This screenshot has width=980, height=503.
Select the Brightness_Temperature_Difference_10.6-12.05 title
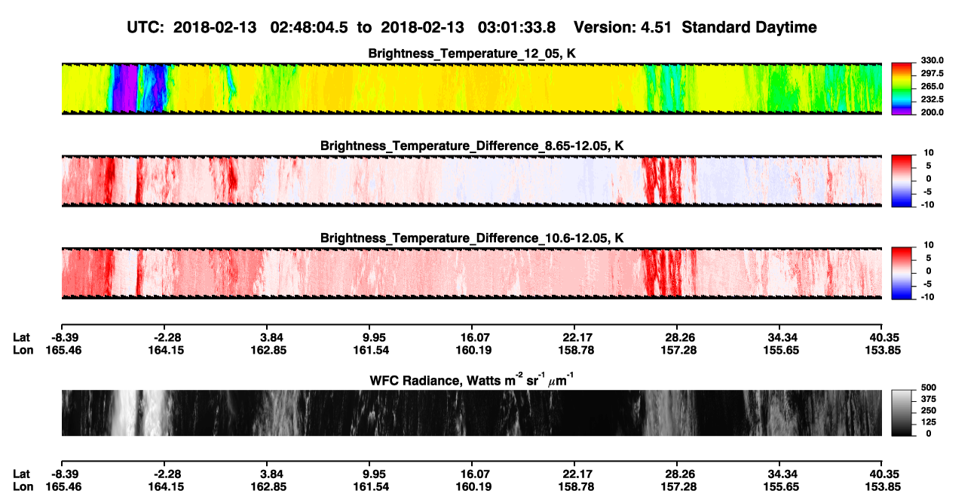(472, 238)
